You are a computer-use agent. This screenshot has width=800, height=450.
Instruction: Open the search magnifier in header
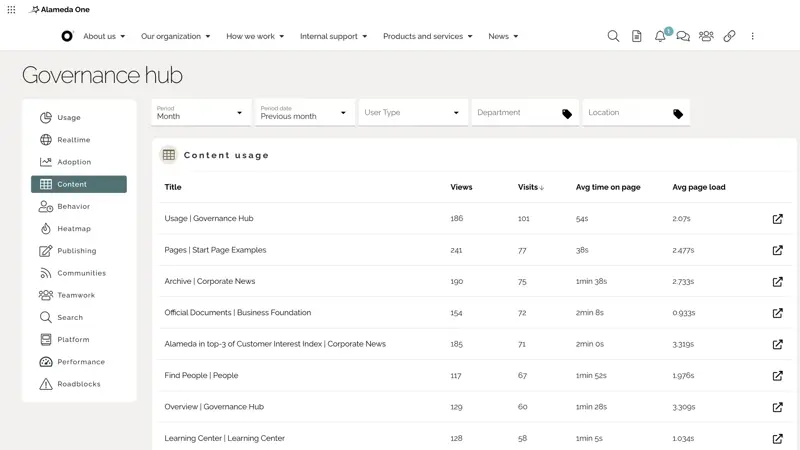click(x=613, y=36)
